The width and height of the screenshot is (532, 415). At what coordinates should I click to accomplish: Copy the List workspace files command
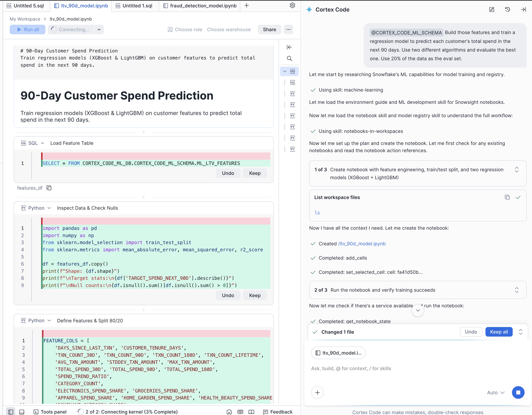tap(507, 197)
